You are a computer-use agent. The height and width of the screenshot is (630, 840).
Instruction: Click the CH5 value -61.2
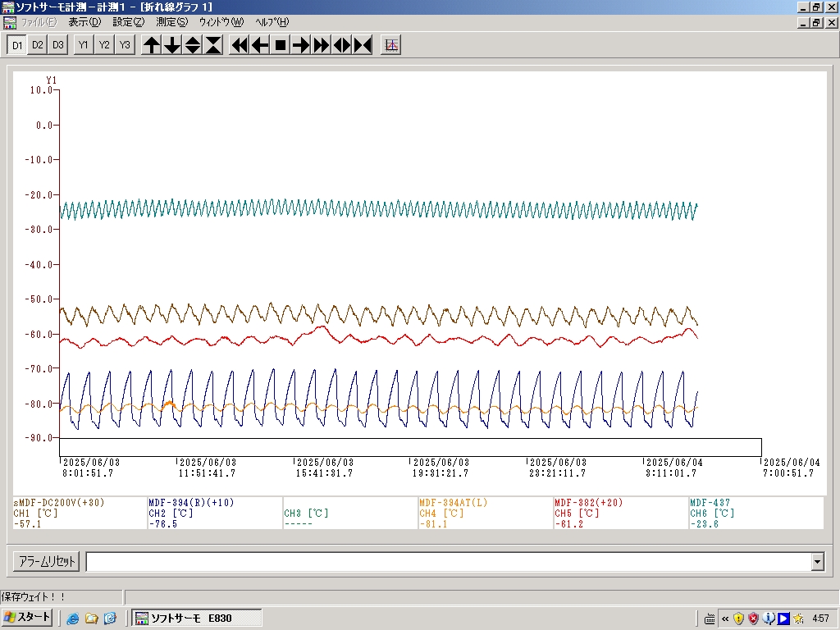point(569,524)
